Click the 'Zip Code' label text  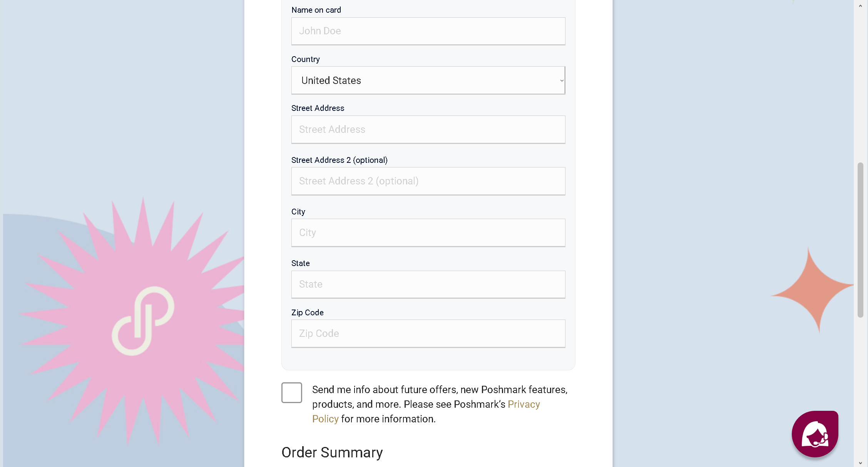307,313
